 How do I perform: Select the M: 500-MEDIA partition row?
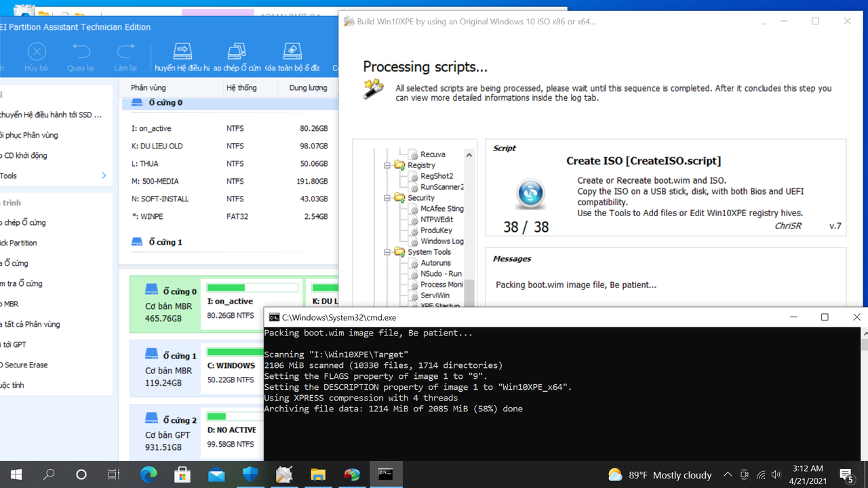(x=229, y=181)
